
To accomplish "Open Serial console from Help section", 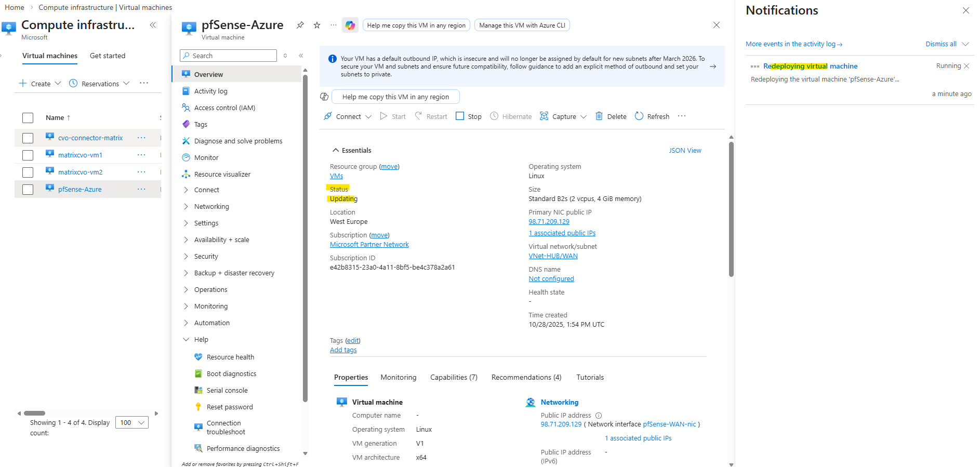I will (x=227, y=390).
